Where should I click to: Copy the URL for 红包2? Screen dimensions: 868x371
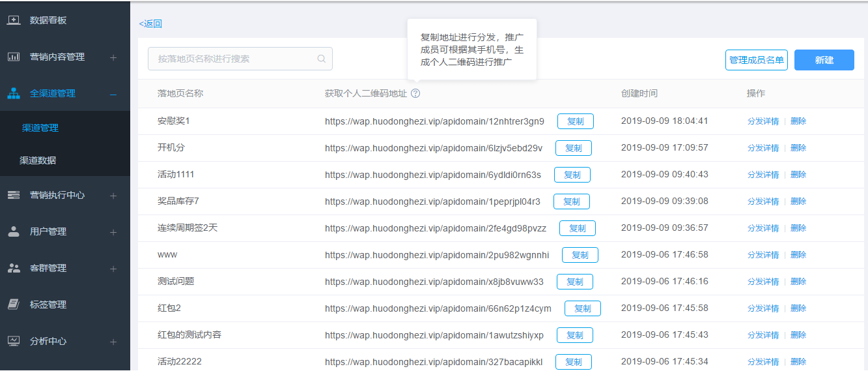pos(583,308)
